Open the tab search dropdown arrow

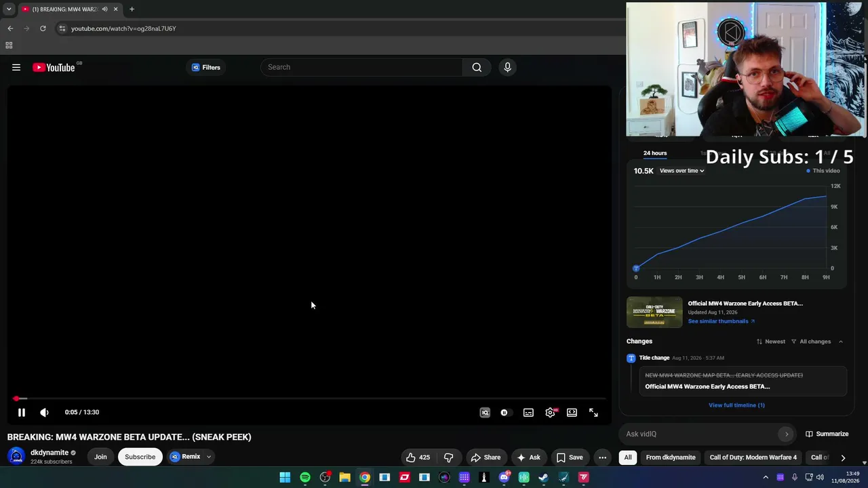tap(9, 9)
